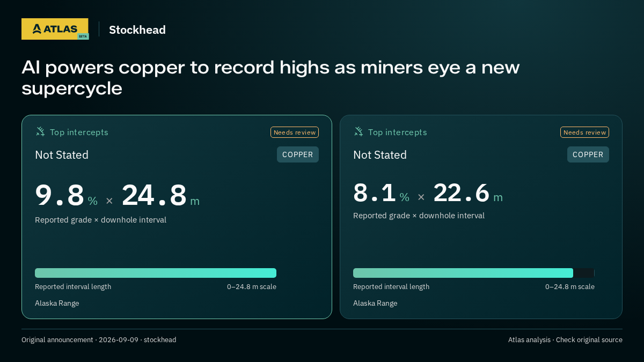
Task: Click the full interval bar on the 9.8% card
Action: point(156,273)
